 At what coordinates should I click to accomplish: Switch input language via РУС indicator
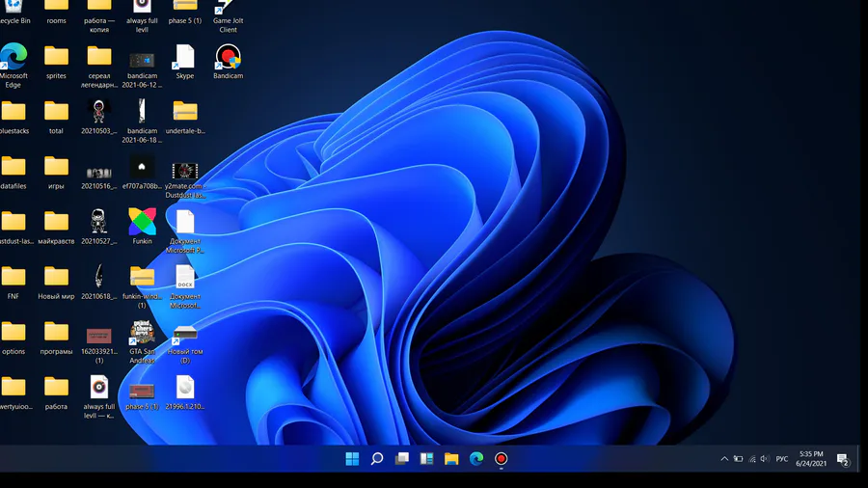pos(781,459)
